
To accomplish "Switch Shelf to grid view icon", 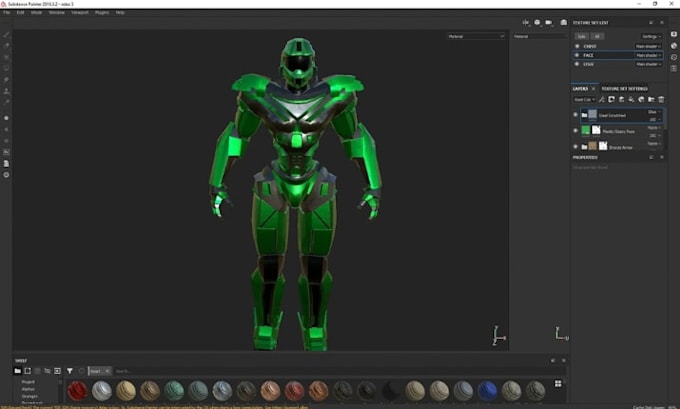I will point(558,383).
